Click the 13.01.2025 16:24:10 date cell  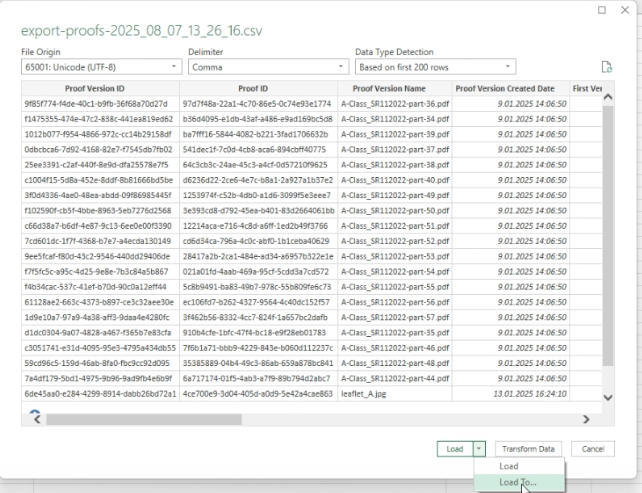511,394
